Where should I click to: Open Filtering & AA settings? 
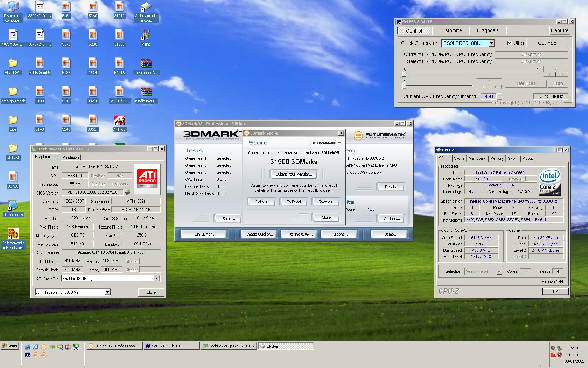coord(299,234)
